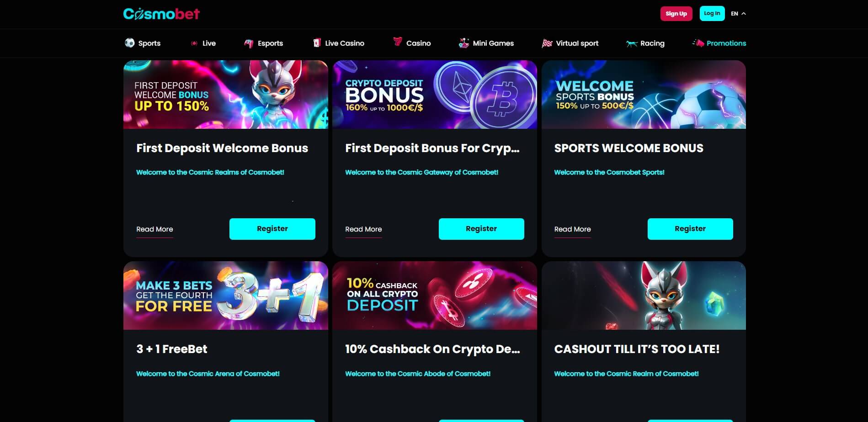
Task: Click the red seven Casino icon
Action: click(x=398, y=42)
